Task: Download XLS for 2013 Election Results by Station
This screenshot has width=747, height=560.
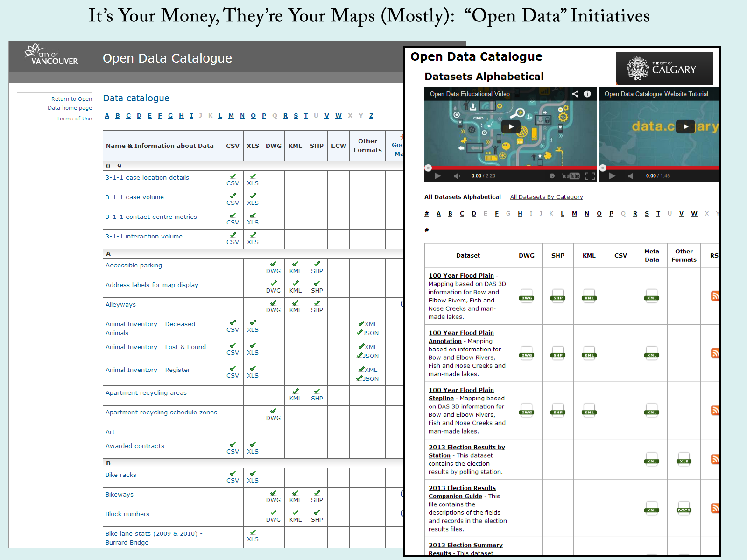Action: [684, 460]
